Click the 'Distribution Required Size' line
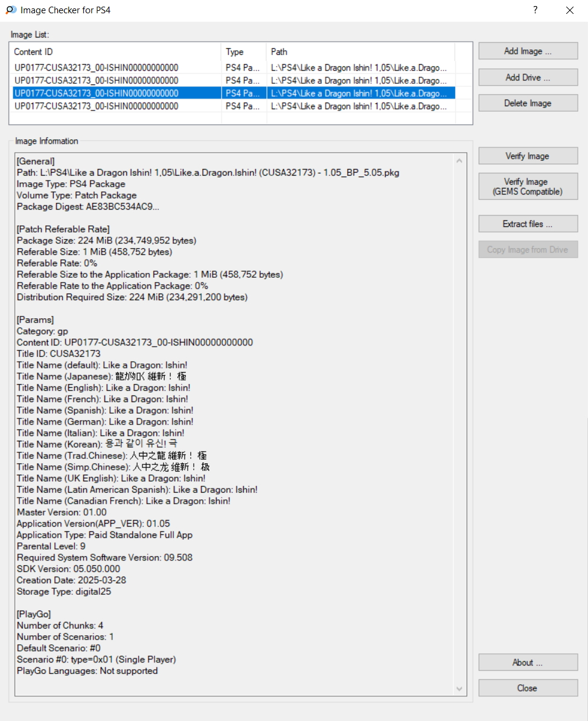 (132, 298)
